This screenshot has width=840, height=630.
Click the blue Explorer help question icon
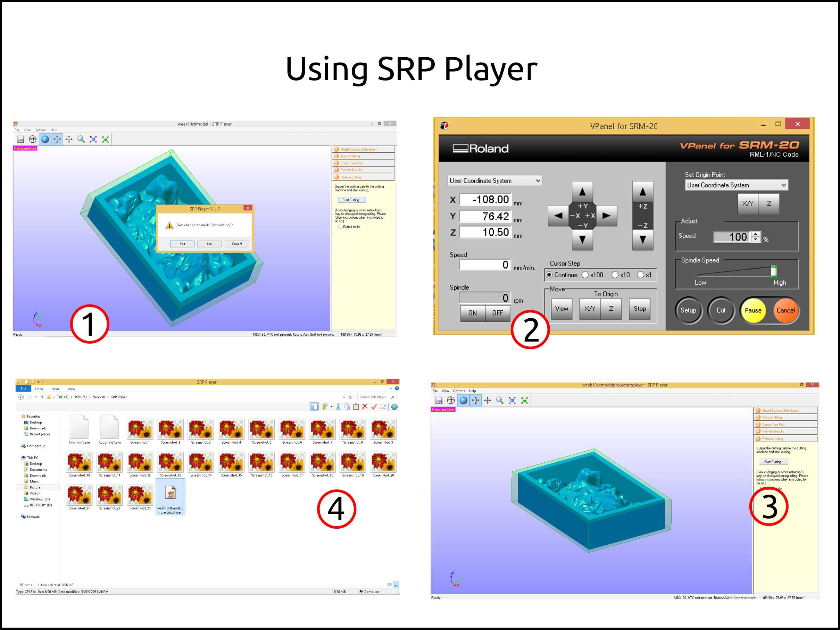click(397, 389)
